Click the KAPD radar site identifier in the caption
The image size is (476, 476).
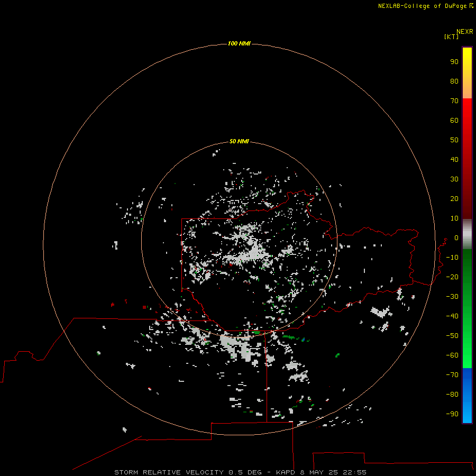[x=286, y=472]
